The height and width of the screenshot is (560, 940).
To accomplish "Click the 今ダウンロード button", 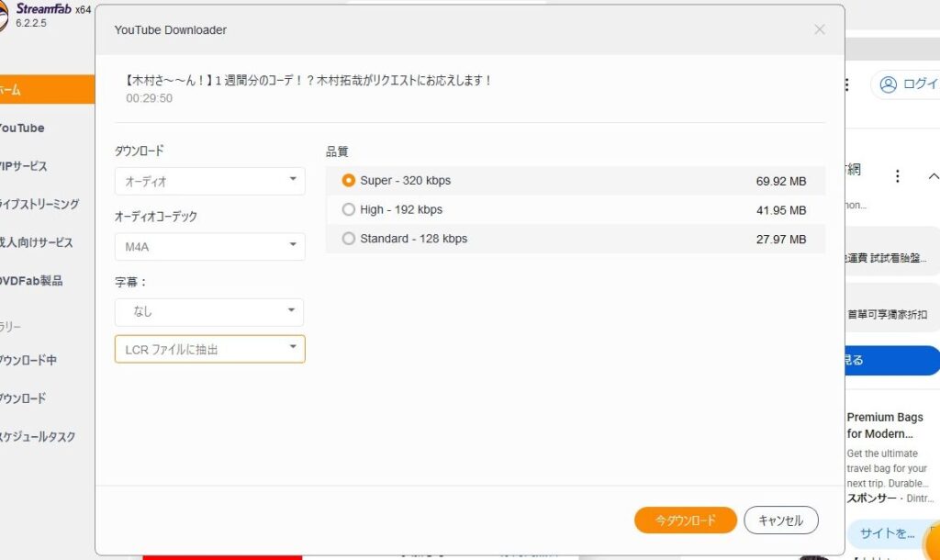I will pyautogui.click(x=685, y=521).
